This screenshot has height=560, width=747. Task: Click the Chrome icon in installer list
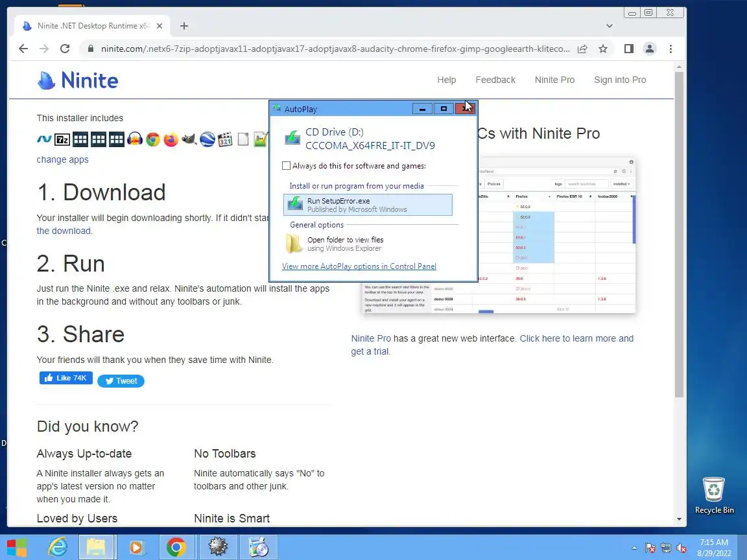coord(153,139)
